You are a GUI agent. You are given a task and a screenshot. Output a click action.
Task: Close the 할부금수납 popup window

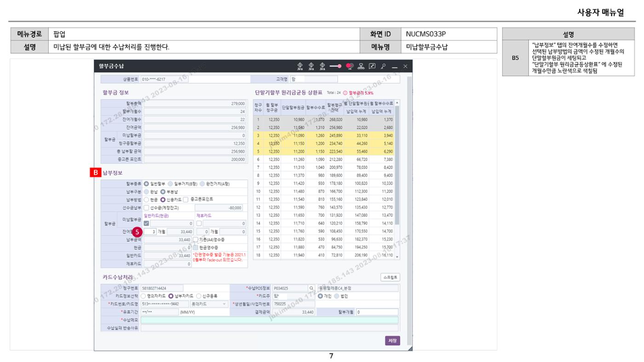point(405,67)
